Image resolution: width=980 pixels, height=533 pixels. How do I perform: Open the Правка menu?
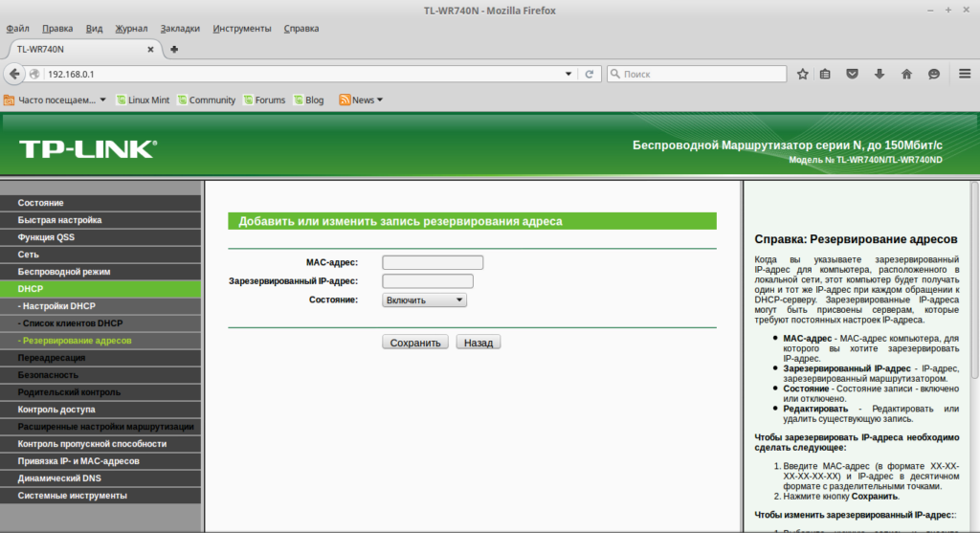57,28
